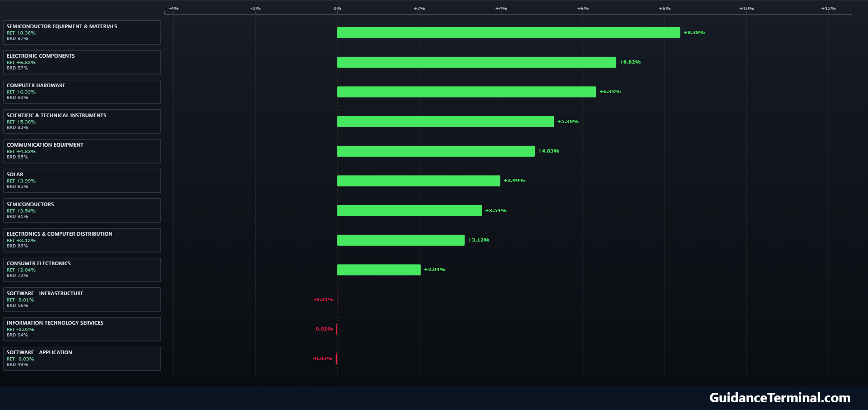Click the 'BRD 87%' breadth text

17,68
